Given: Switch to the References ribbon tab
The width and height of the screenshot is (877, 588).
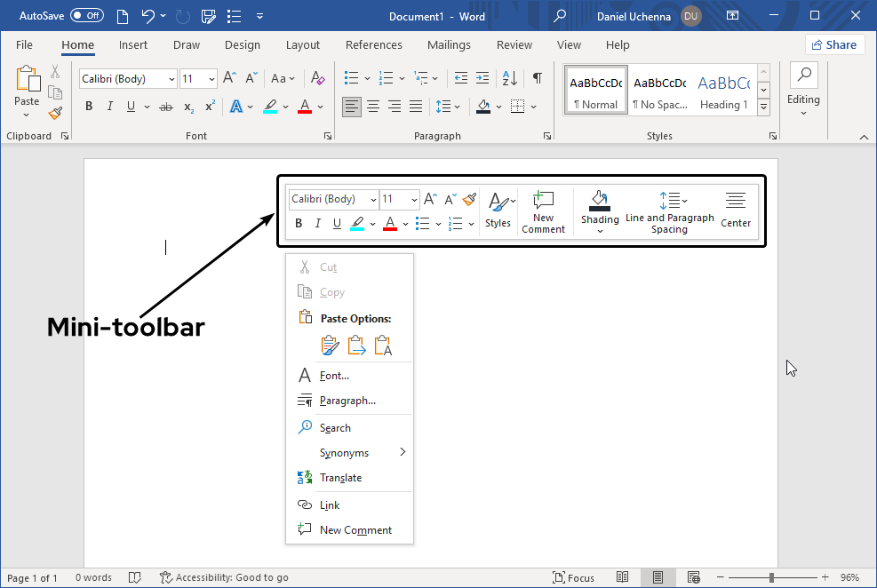Looking at the screenshot, I should coord(373,44).
